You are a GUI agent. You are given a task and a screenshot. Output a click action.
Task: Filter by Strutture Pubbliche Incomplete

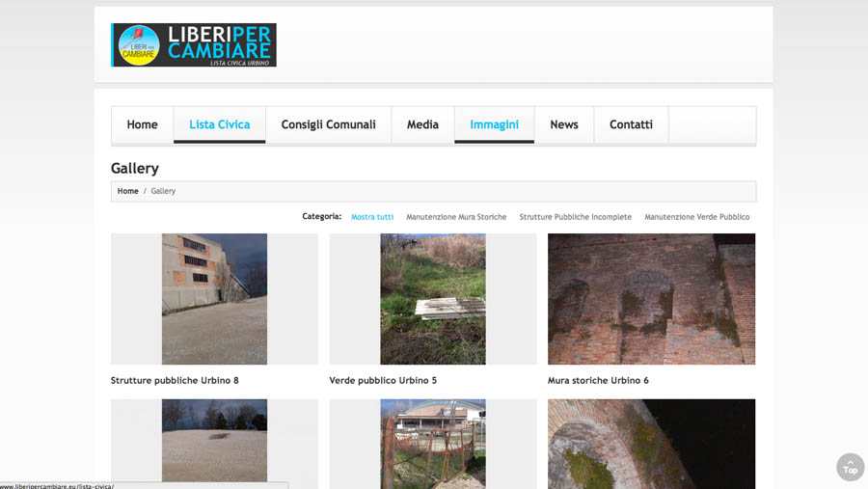pyautogui.click(x=575, y=217)
